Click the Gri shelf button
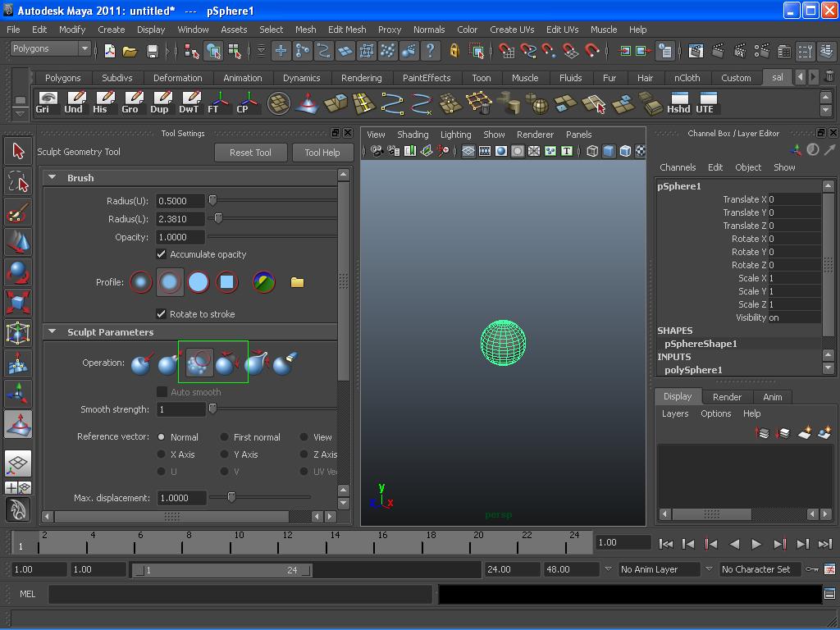The width and height of the screenshot is (840, 630). click(x=47, y=103)
